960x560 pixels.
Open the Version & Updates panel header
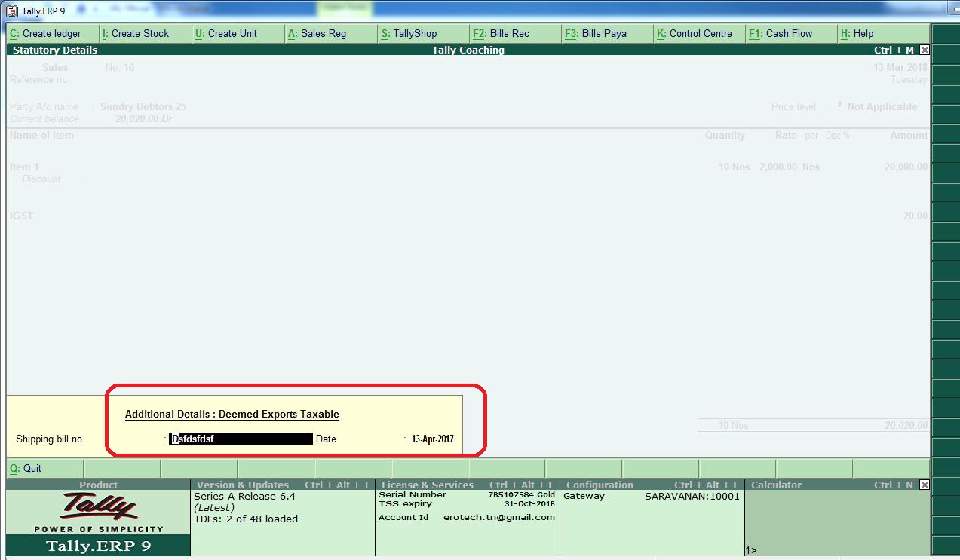[282, 485]
